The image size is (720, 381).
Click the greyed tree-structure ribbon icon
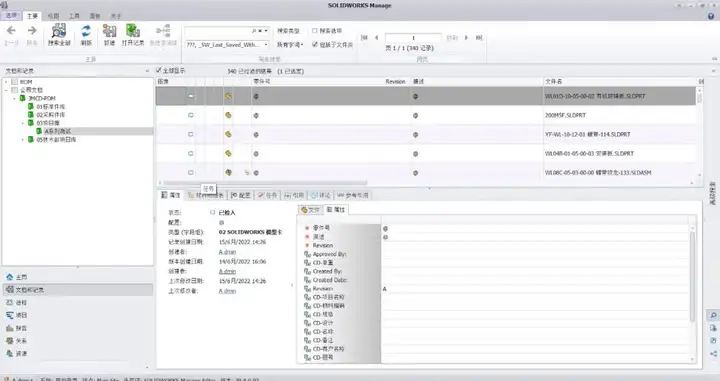pos(163,31)
